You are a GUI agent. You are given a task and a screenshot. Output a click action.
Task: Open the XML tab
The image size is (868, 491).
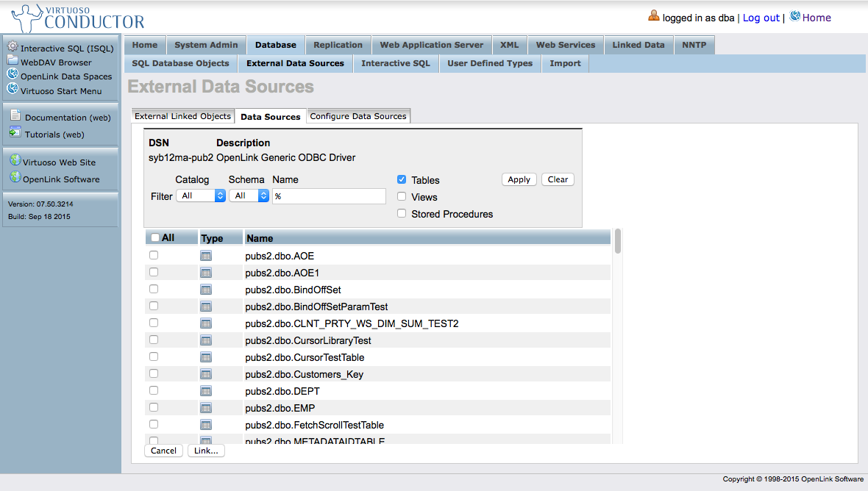click(x=509, y=45)
